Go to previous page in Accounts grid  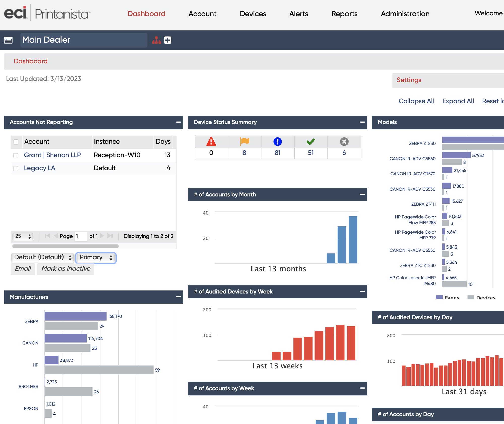coord(56,236)
